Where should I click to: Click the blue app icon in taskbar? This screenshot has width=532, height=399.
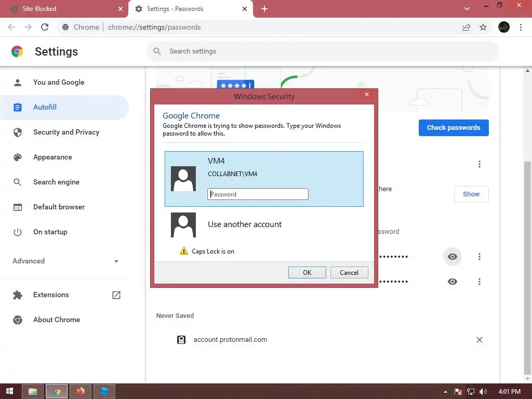(x=104, y=391)
